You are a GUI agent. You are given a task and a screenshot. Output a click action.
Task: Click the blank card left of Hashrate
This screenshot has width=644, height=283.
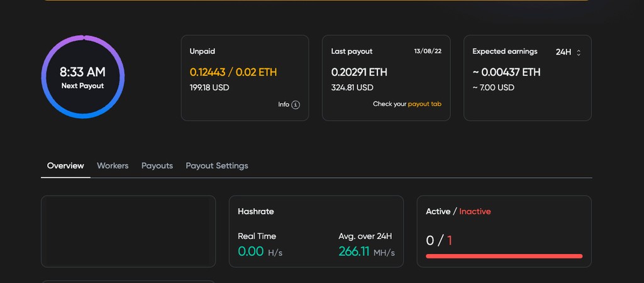point(128,231)
